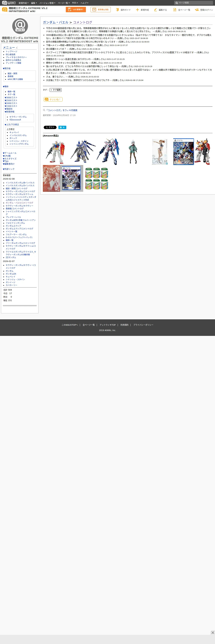The image size is (215, 644).
Task: Click the プライバシーポリシー footer link
Action: 143,325
